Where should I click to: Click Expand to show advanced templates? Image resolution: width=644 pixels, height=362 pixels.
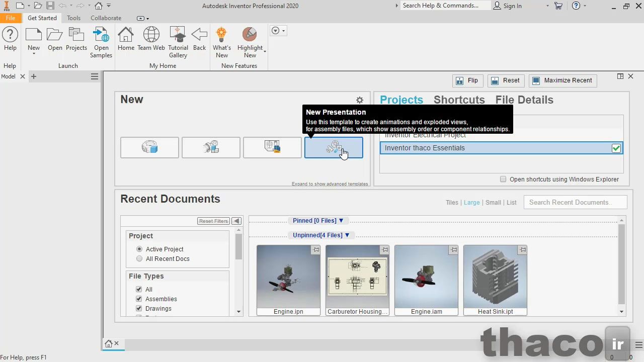click(x=330, y=184)
